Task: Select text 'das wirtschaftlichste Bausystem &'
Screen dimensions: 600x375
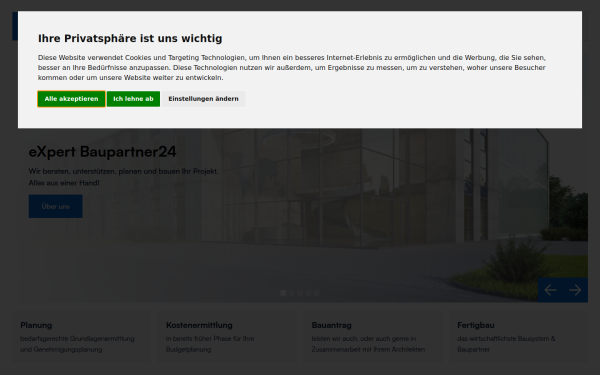Action: pyautogui.click(x=506, y=339)
